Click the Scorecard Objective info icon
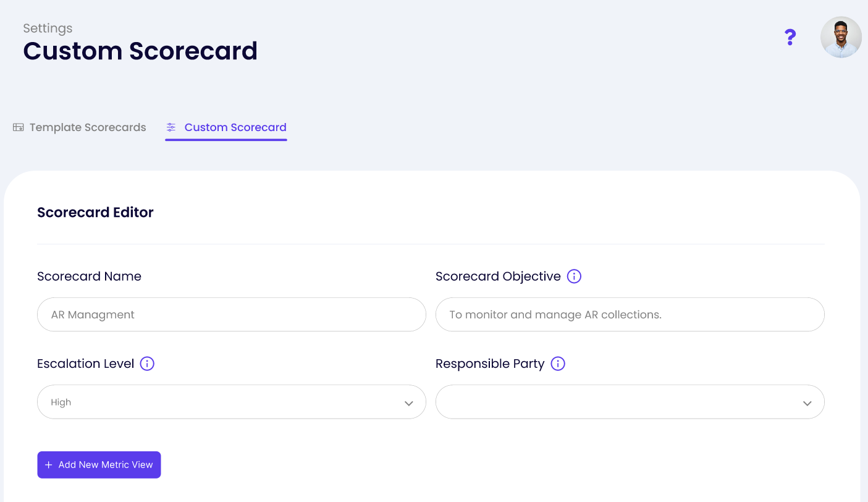This screenshot has width=868, height=502. pyautogui.click(x=574, y=276)
